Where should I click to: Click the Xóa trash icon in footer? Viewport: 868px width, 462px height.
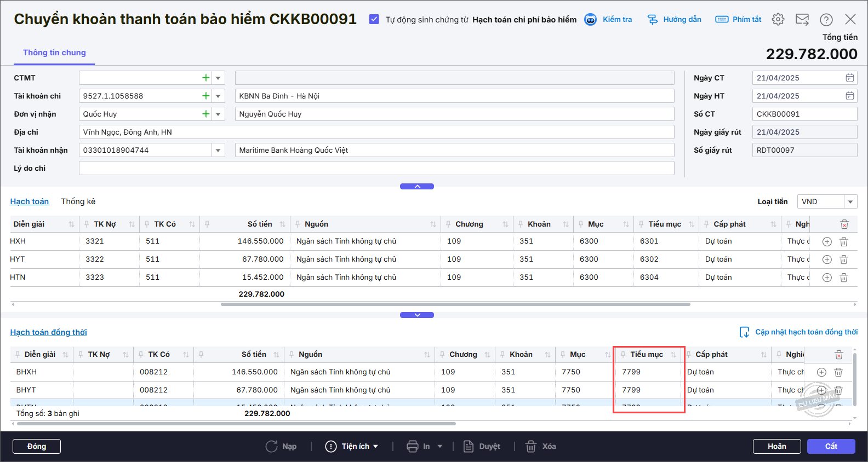(531, 447)
